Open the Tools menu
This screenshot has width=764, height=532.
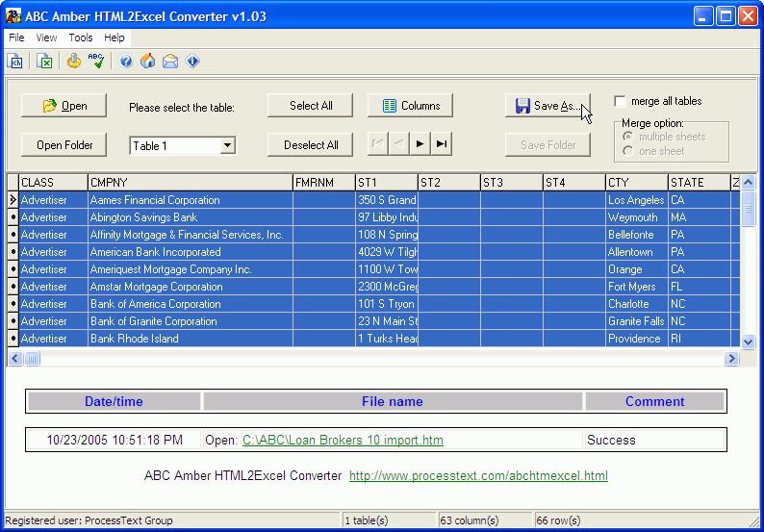pyautogui.click(x=81, y=38)
